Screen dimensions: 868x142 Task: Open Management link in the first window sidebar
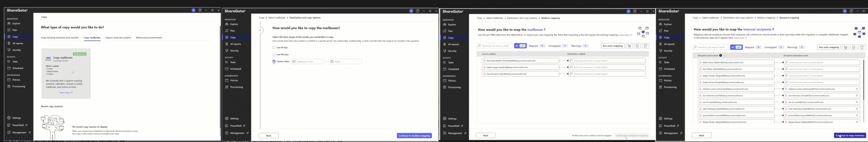coord(19,132)
